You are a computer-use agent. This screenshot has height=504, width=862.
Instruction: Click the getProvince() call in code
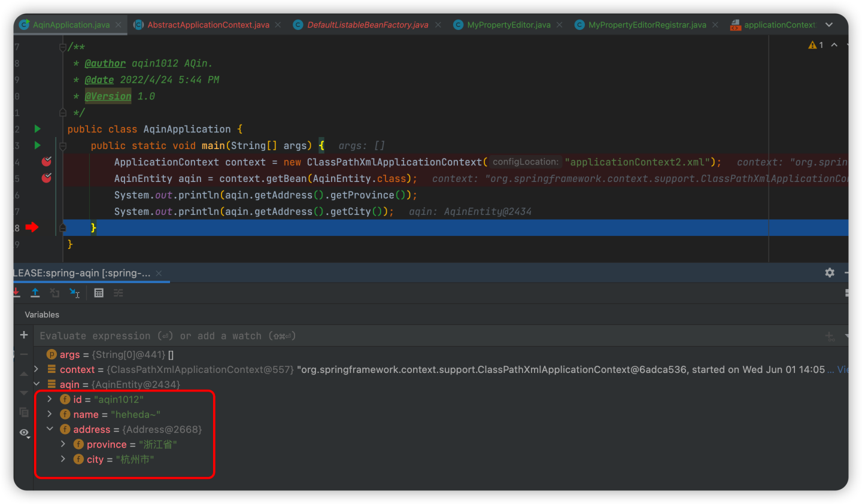tap(368, 195)
